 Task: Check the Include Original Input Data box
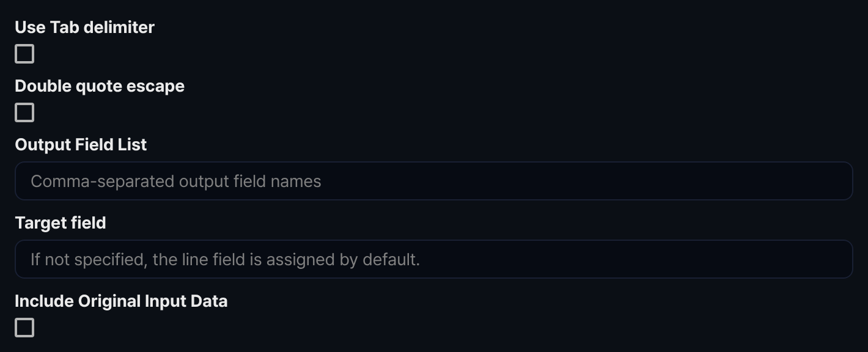coord(24,328)
